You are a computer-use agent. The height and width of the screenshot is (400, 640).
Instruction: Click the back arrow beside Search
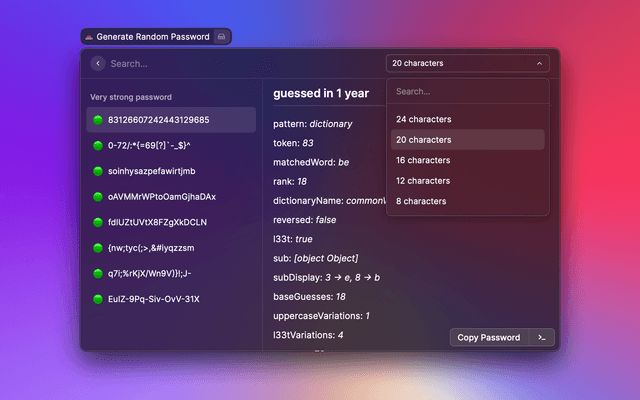point(97,63)
